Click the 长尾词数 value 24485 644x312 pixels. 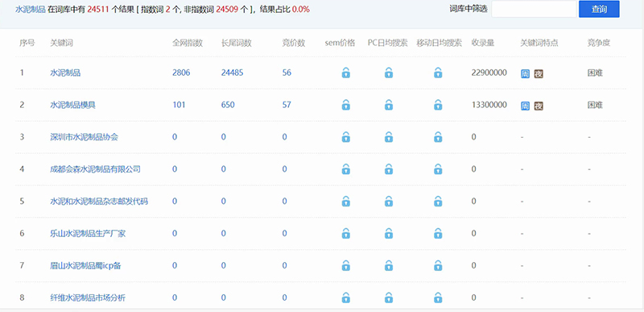click(x=232, y=73)
